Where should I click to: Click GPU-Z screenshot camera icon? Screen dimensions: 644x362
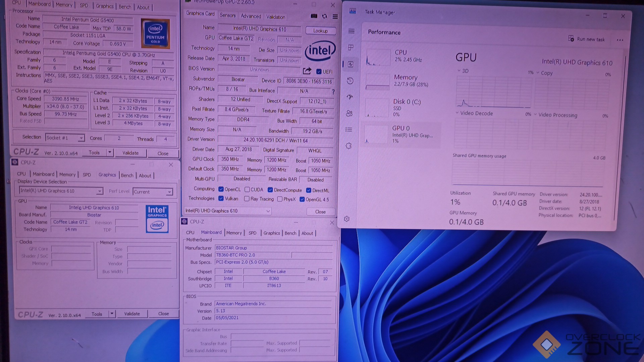tap(314, 16)
